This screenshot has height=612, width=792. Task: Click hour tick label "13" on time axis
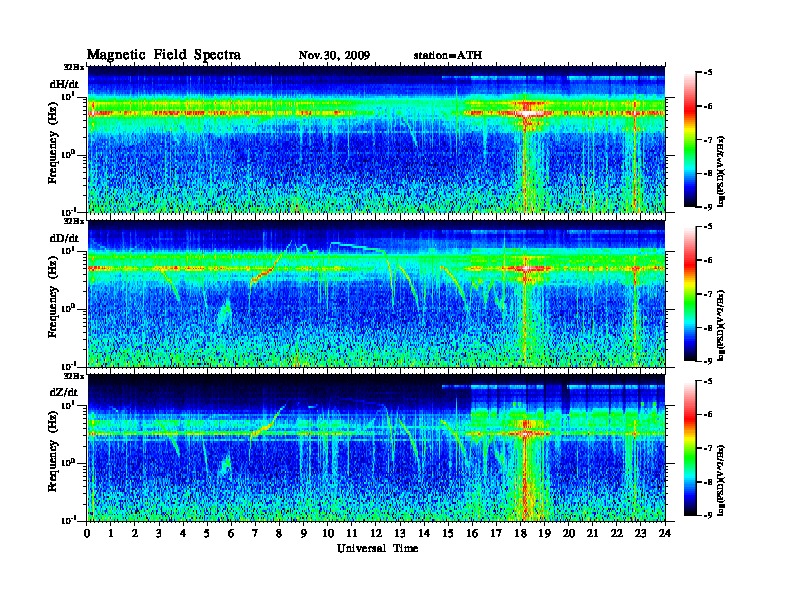400,534
